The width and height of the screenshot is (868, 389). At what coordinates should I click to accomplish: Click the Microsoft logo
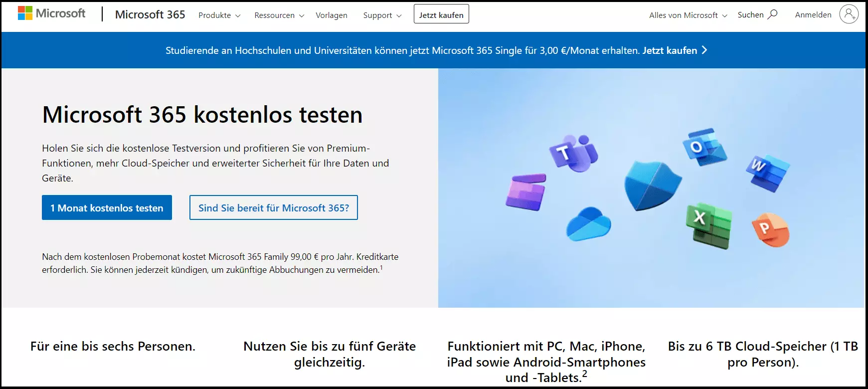click(x=51, y=13)
